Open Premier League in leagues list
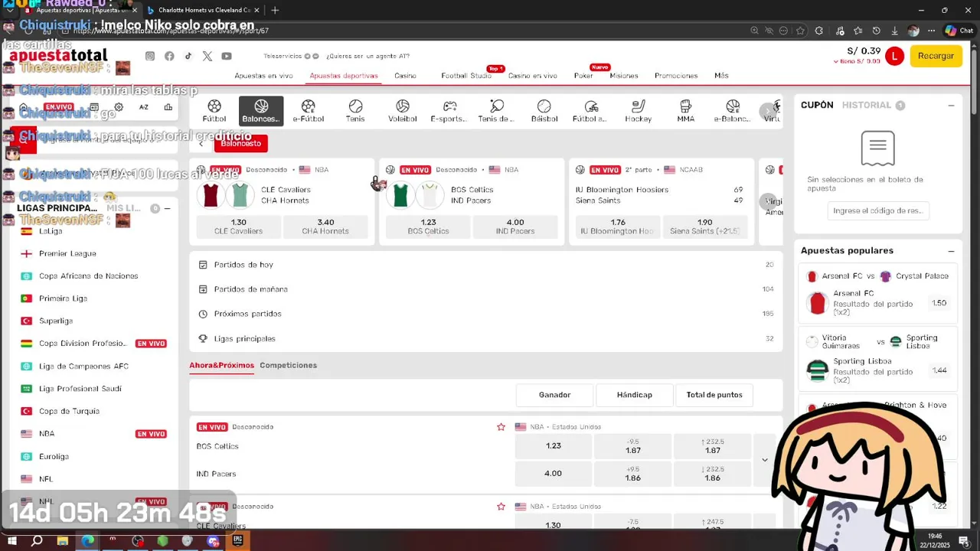This screenshot has width=980, height=551. pos(67,253)
